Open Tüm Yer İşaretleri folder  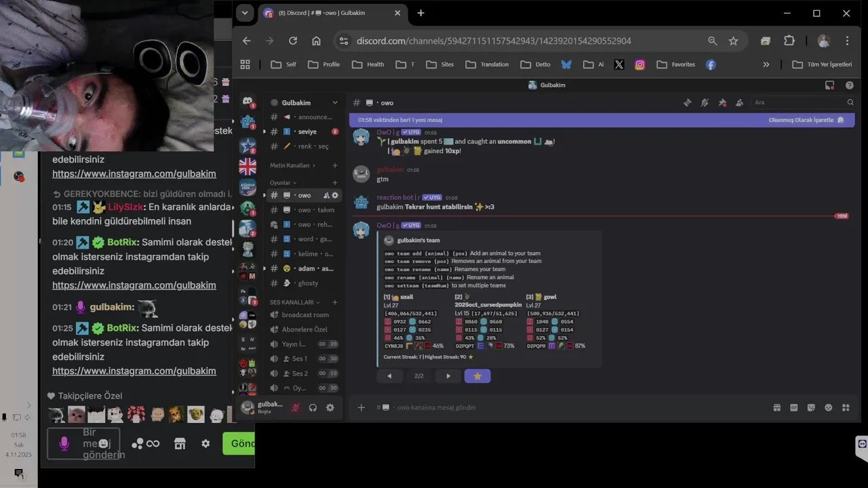click(x=822, y=64)
